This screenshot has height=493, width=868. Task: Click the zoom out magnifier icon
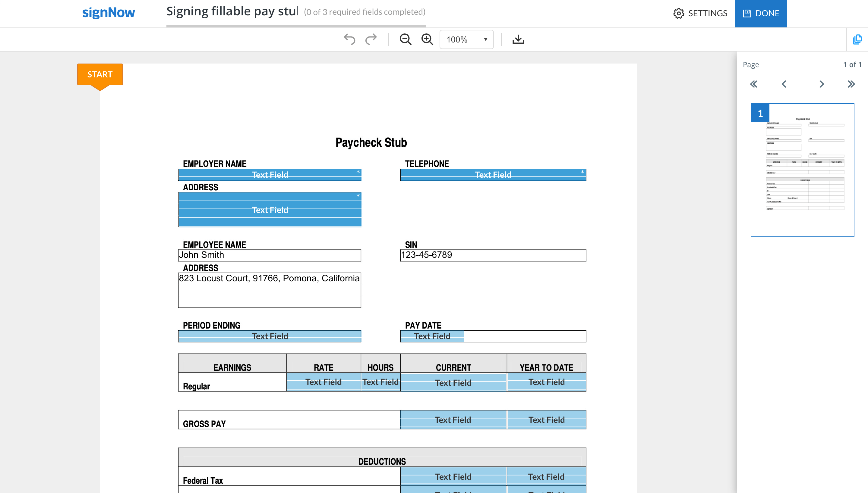(x=405, y=39)
